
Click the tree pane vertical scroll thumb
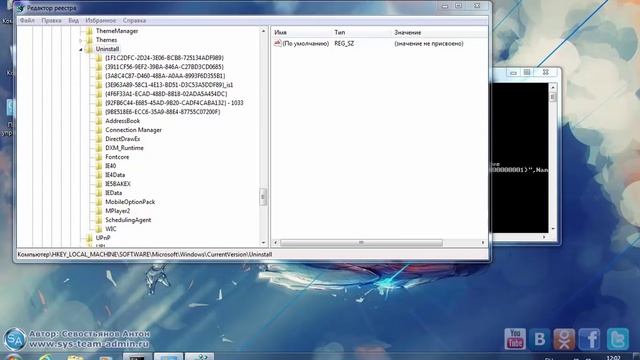(x=263, y=197)
